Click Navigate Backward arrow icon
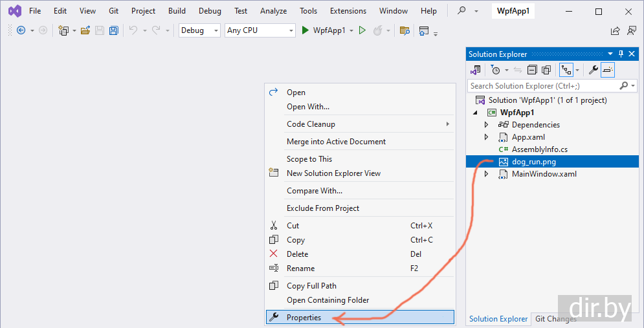This screenshot has height=328, width=644. (x=21, y=30)
